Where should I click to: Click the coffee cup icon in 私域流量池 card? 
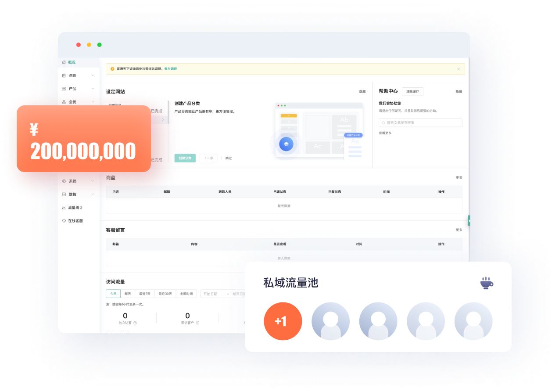tap(486, 283)
